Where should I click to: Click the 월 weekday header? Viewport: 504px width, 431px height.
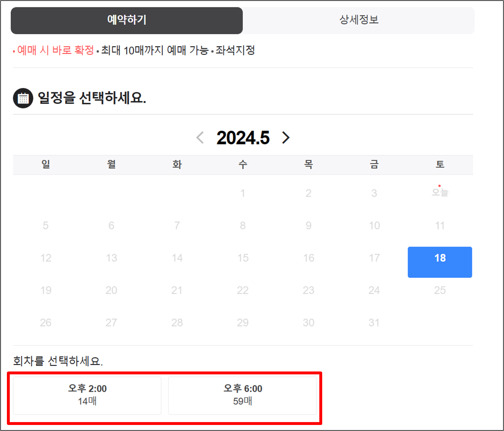111,164
